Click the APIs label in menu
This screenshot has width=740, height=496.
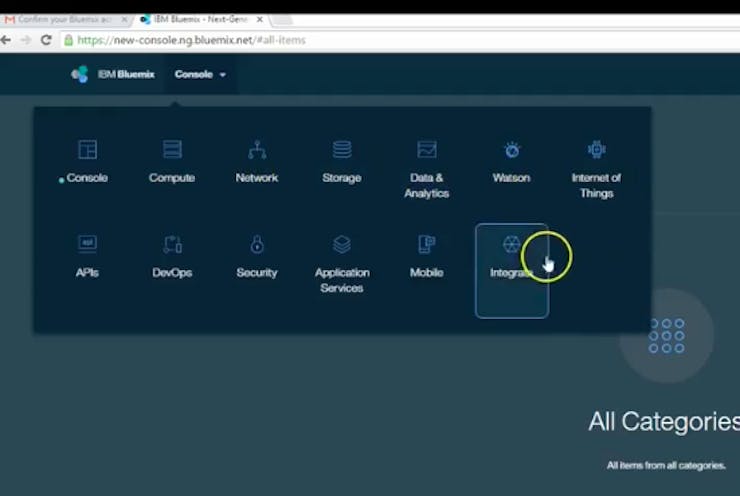87,272
